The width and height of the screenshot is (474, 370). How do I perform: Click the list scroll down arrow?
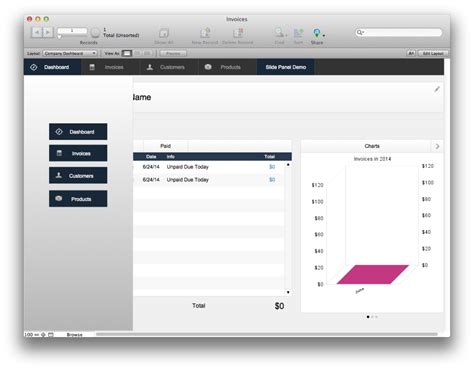pos(288,292)
